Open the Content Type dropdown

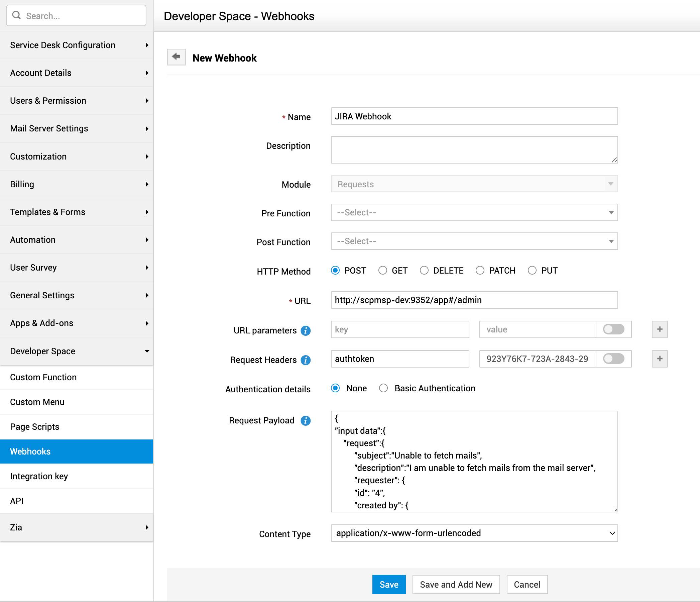click(x=474, y=533)
